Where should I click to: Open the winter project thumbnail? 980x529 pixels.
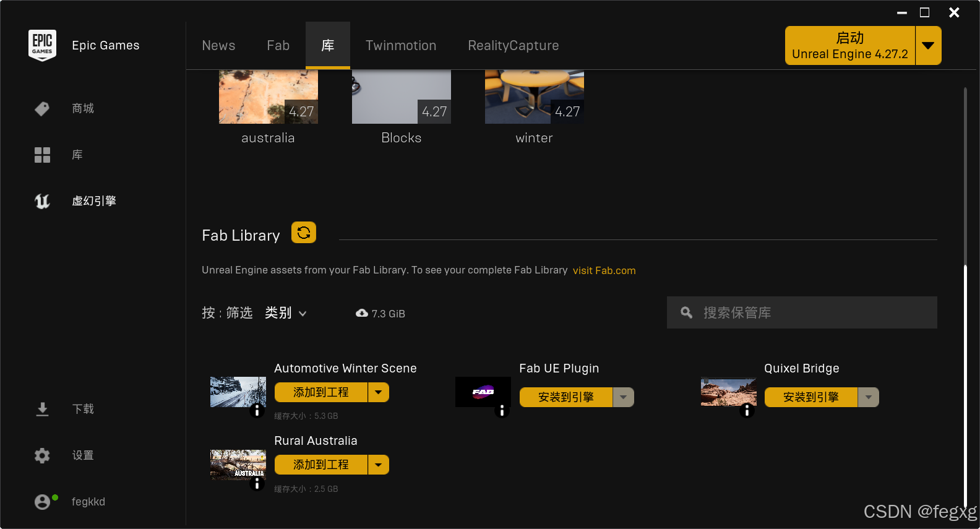click(x=535, y=97)
